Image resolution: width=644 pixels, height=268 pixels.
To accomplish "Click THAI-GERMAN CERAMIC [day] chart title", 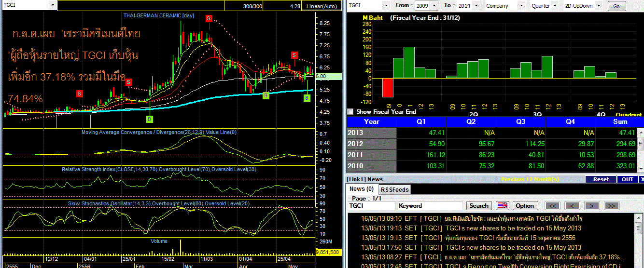I will pos(158,16).
